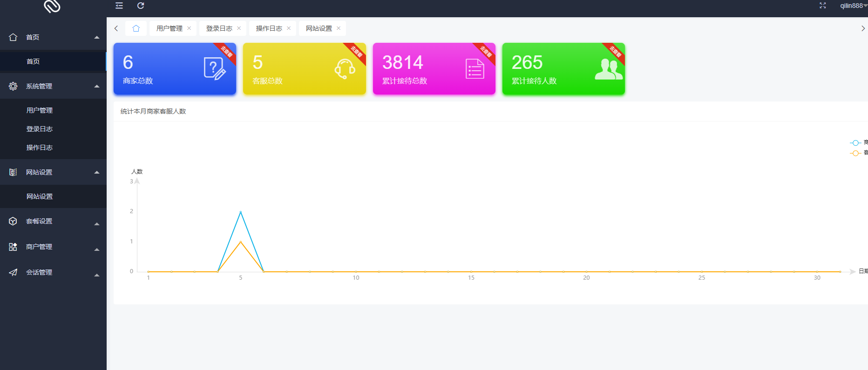The image size is (868, 370).
Task: Switch to the 登录日志 tab
Action: [219, 28]
